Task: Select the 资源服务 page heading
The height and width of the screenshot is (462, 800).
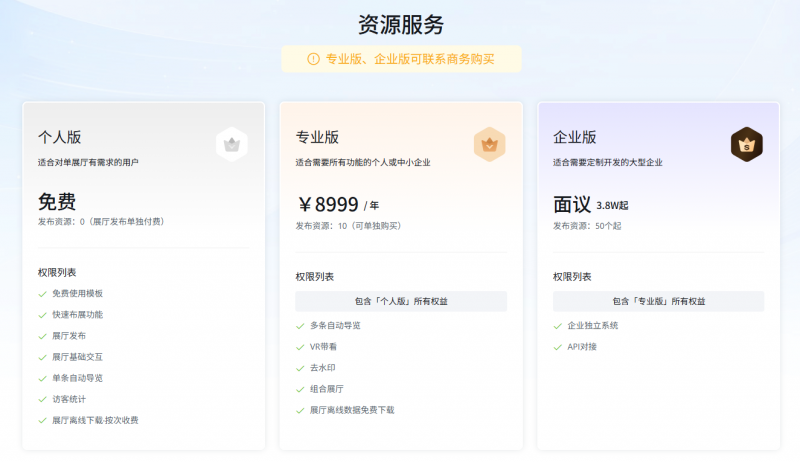Action: [x=401, y=24]
